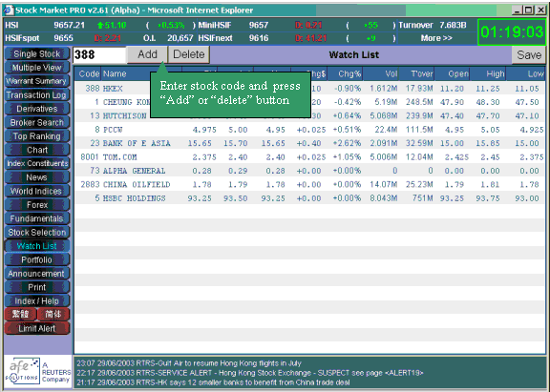Screen dimensions: 550x392
Task: Click the Delete button
Action: 189,54
